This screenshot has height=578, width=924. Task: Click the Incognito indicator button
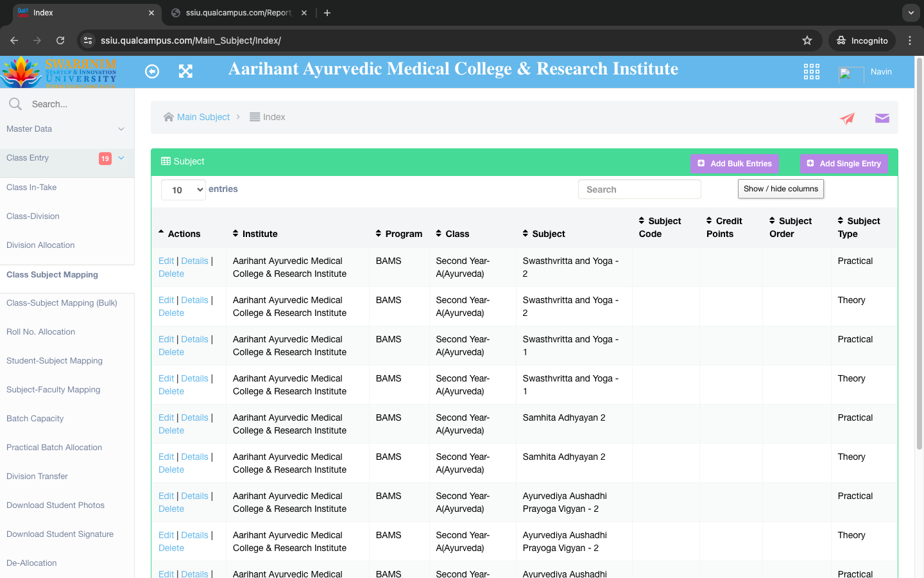click(862, 40)
